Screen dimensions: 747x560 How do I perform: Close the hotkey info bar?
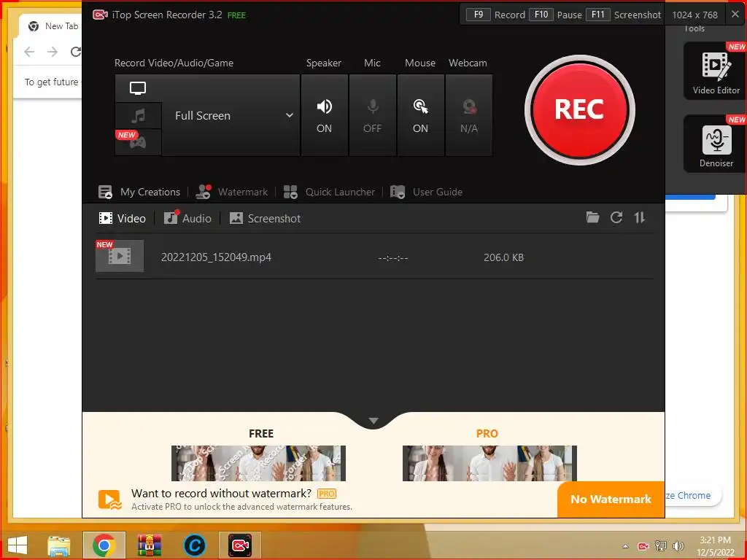tap(735, 15)
